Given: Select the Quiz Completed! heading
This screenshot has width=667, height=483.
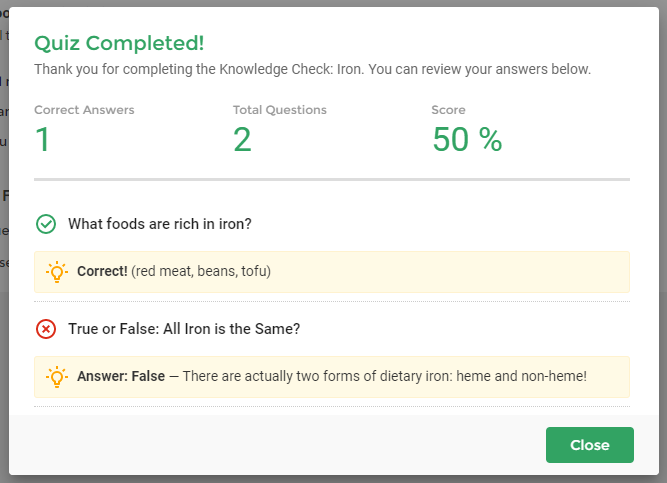Looking at the screenshot, I should (119, 43).
